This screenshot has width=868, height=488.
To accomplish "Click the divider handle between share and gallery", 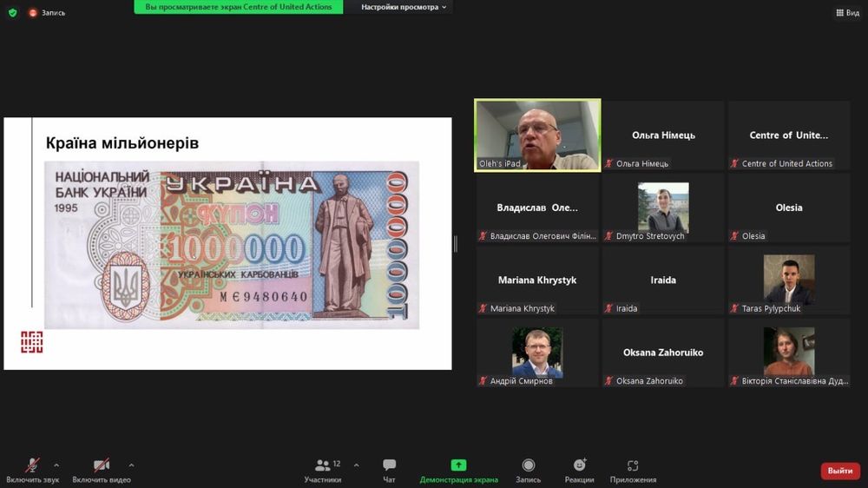I will (456, 244).
